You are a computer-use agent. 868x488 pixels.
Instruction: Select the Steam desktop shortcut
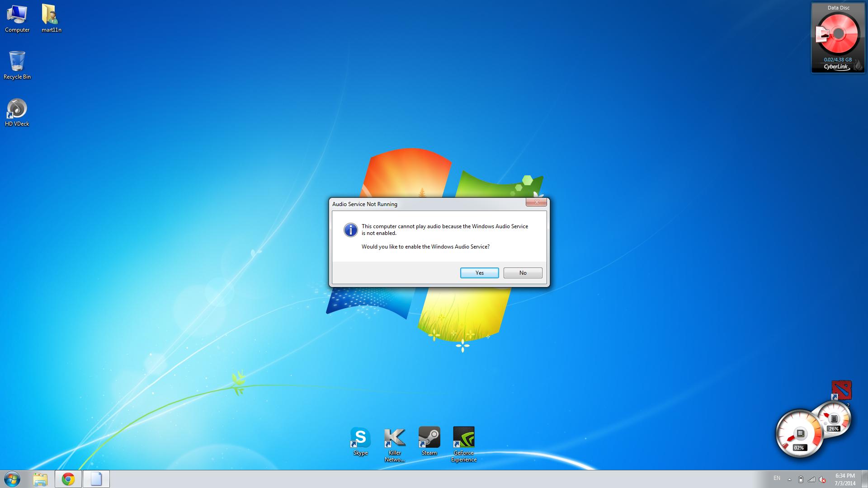coord(429,441)
